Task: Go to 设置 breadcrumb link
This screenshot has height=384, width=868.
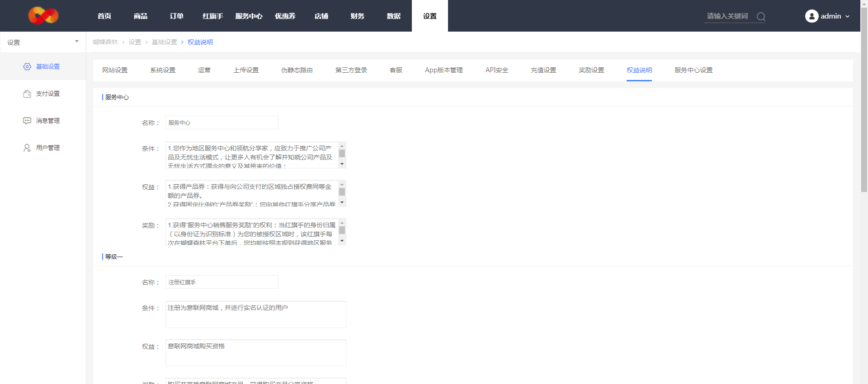Action: (135, 42)
